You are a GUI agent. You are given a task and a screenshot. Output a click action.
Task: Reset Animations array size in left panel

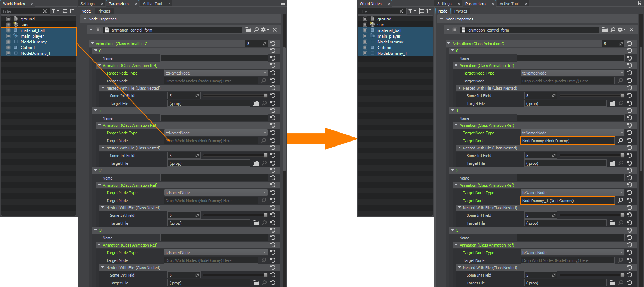pyautogui.click(x=273, y=43)
